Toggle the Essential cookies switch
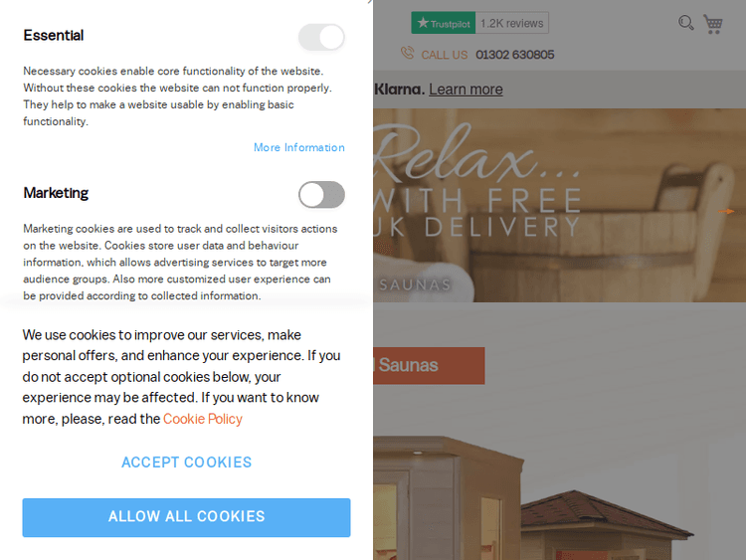746x560 pixels. click(x=321, y=37)
